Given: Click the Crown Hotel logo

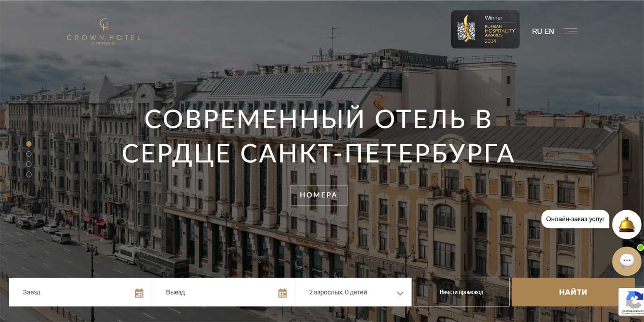Looking at the screenshot, I should pyautogui.click(x=104, y=31).
